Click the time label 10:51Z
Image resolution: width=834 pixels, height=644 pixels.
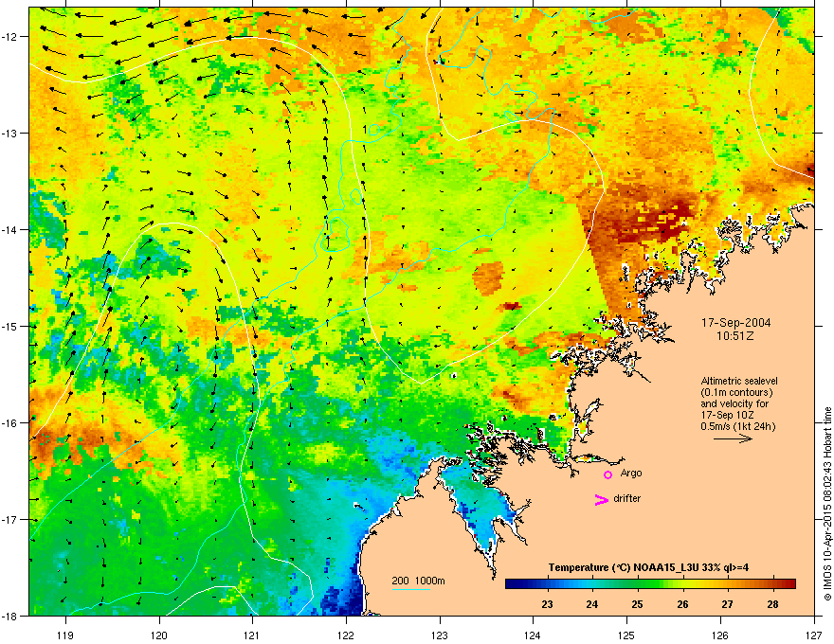735,336
